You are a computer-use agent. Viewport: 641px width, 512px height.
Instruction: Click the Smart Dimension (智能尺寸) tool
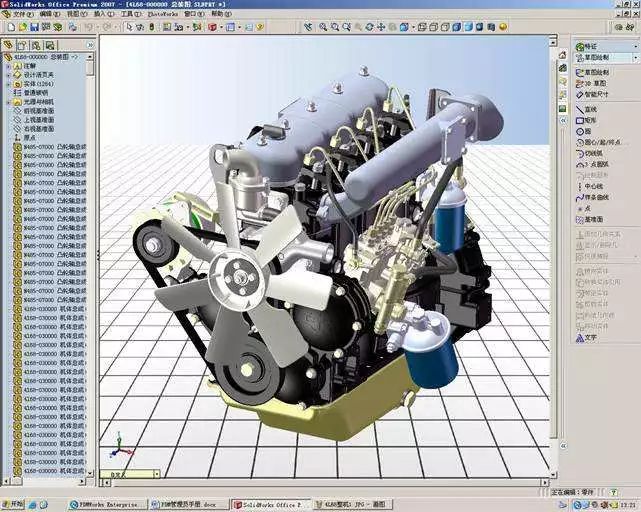[592, 94]
